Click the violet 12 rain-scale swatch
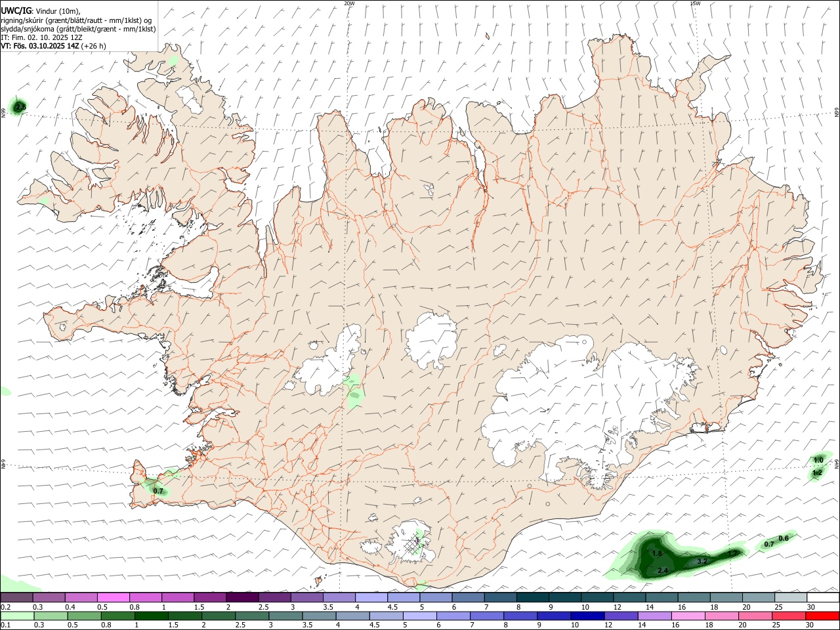This screenshot has height=630, width=840. coord(620,616)
